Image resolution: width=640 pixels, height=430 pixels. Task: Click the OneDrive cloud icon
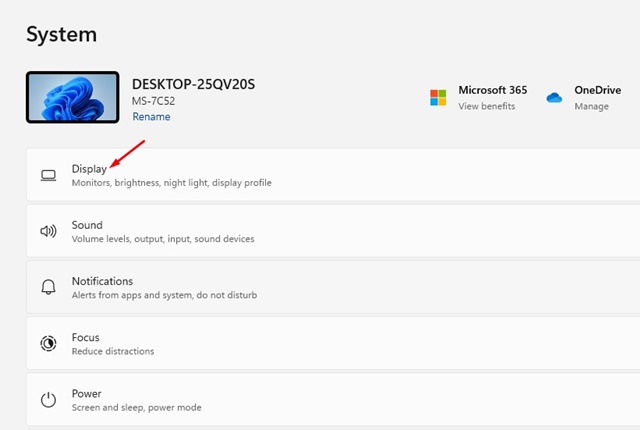click(554, 98)
